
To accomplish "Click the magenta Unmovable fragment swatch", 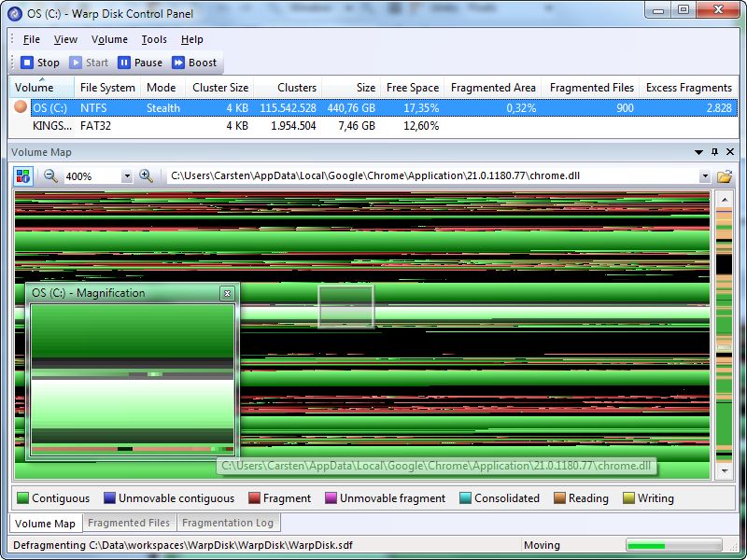I will (x=331, y=498).
